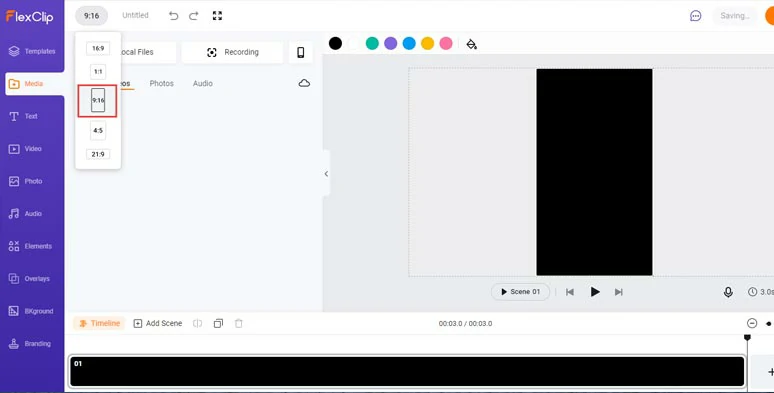The height and width of the screenshot is (393, 774).
Task: Select the 16:9 aspect ratio option
Action: (98, 48)
